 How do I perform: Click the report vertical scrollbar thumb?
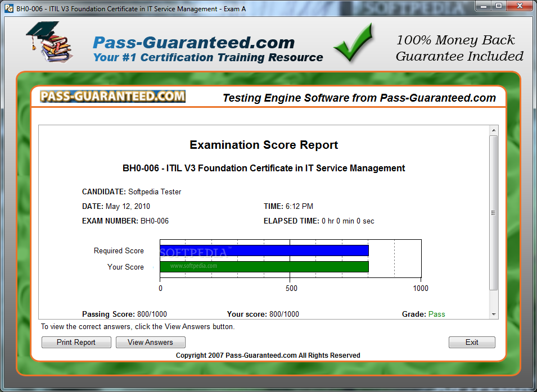point(494,213)
